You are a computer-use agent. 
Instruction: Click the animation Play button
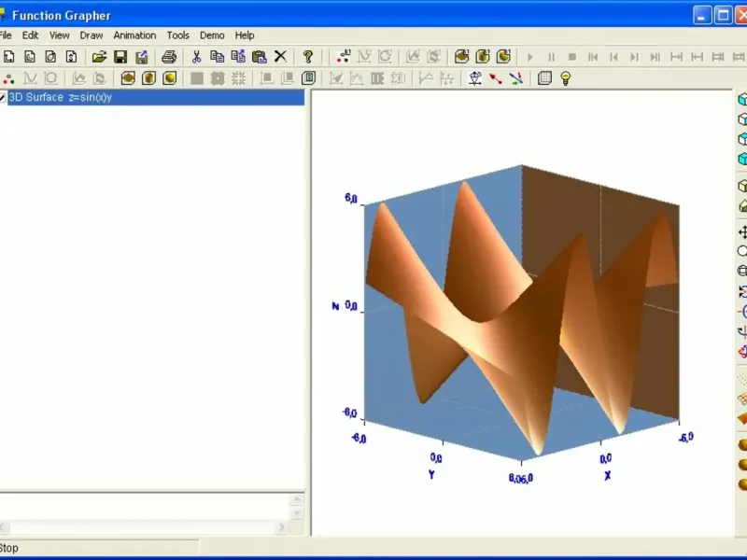tap(529, 57)
